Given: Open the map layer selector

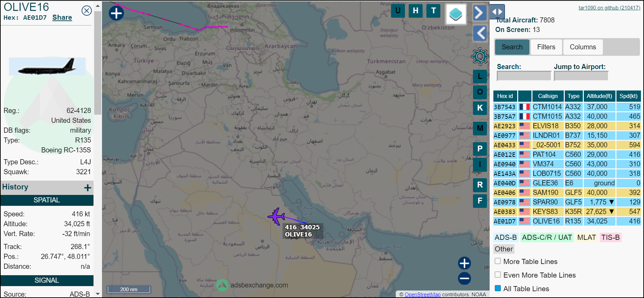Looking at the screenshot, I should [x=456, y=14].
